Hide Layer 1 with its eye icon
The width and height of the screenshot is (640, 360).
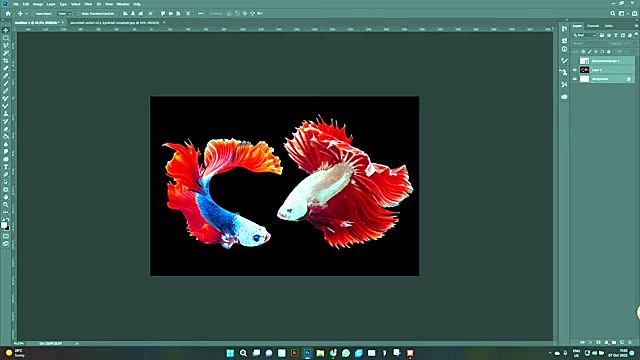click(575, 70)
